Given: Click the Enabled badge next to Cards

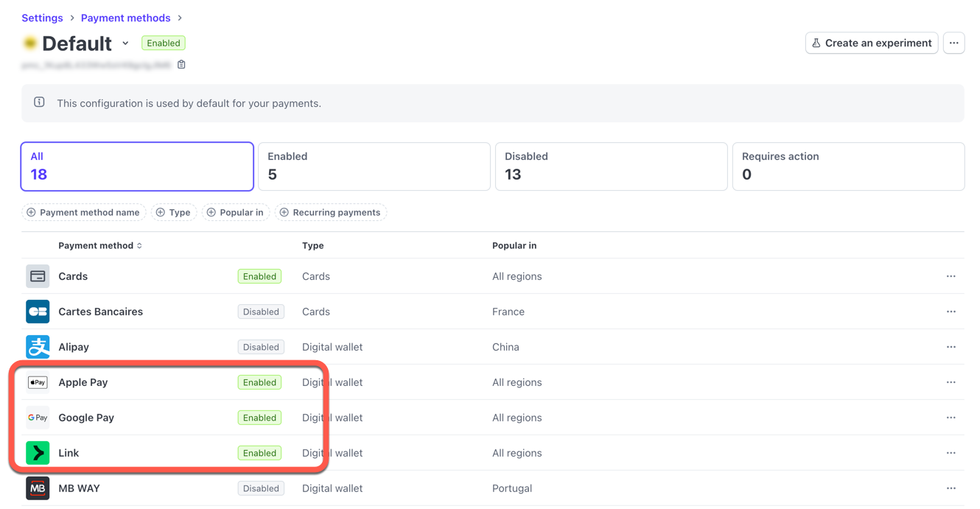Looking at the screenshot, I should tap(259, 275).
